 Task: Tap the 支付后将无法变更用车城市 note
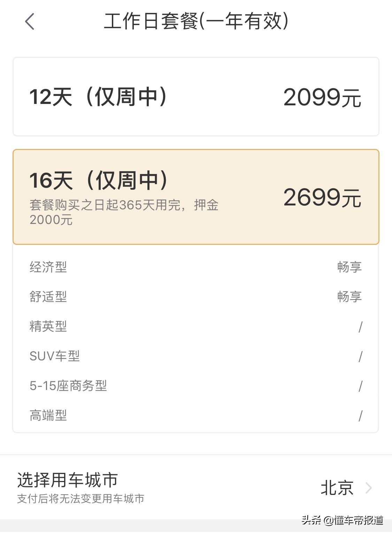81,499
